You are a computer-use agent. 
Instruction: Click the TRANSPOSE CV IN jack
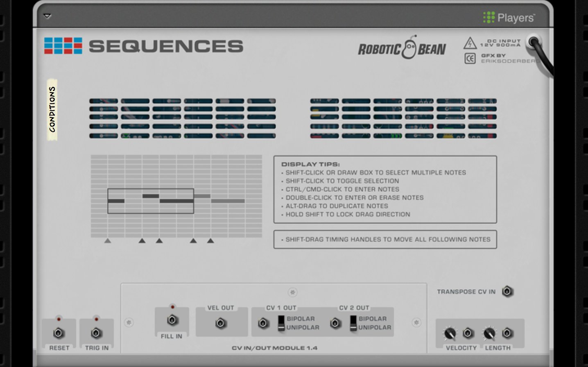(x=508, y=292)
